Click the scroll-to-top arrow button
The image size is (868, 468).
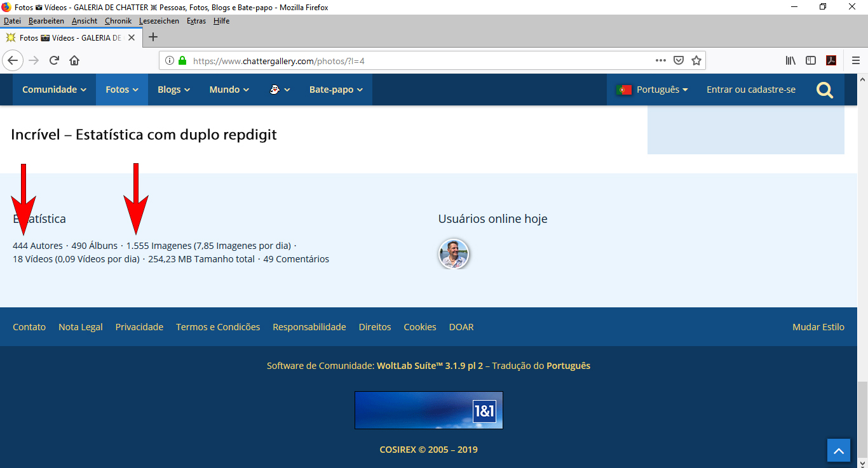pos(838,450)
